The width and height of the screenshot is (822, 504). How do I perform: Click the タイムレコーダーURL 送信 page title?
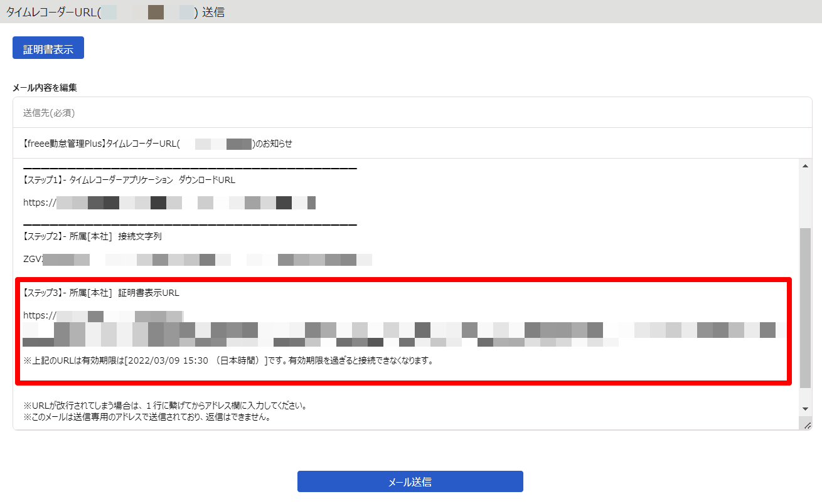(x=115, y=12)
